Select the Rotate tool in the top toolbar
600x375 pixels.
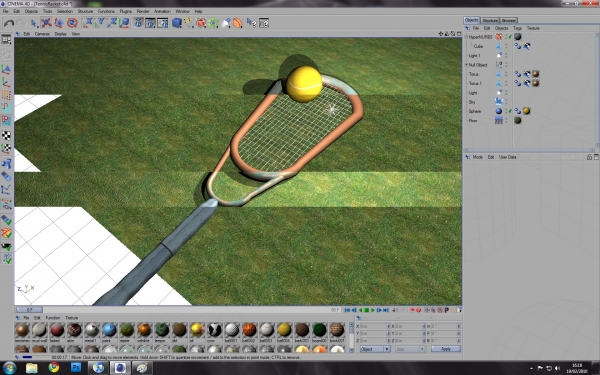pos(72,23)
